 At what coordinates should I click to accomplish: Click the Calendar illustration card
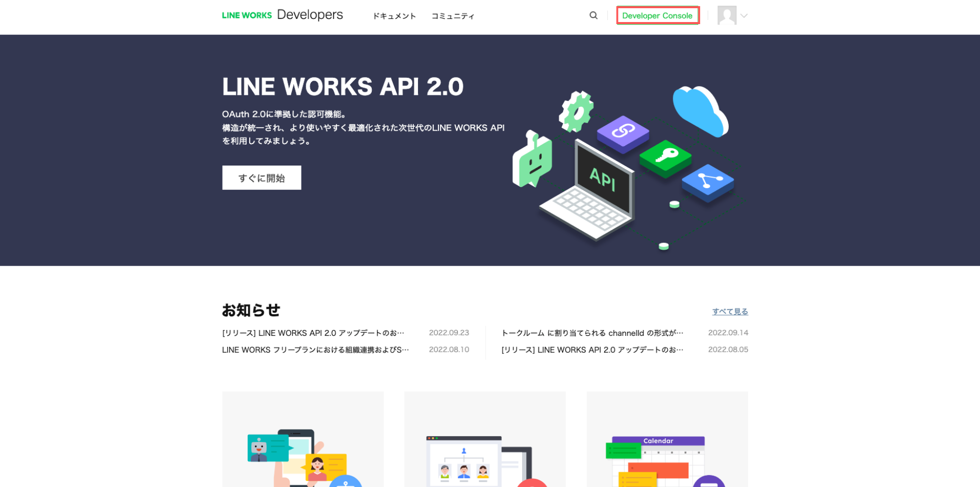[x=667, y=439]
